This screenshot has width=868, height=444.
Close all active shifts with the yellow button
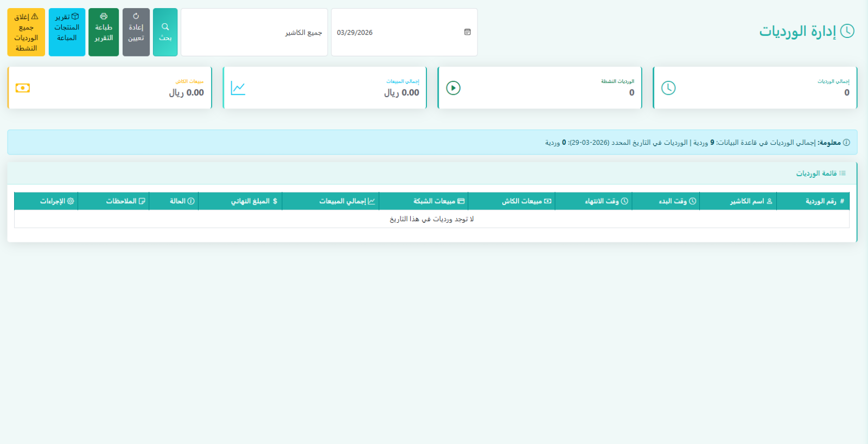click(x=26, y=33)
